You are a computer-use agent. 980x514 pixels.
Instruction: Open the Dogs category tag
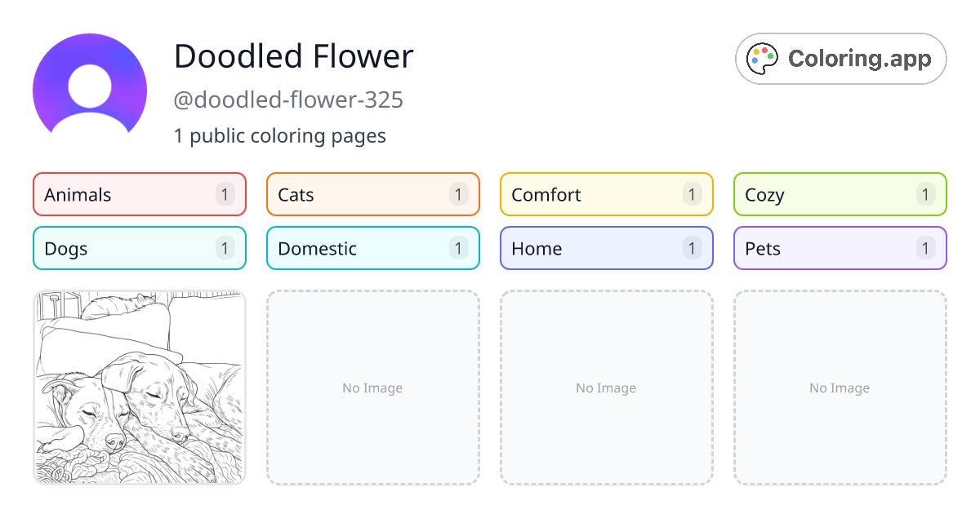(x=140, y=248)
